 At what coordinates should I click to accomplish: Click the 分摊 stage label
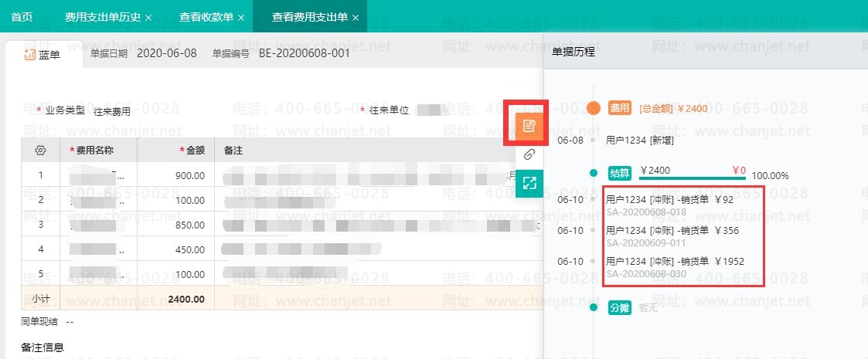[x=620, y=307]
